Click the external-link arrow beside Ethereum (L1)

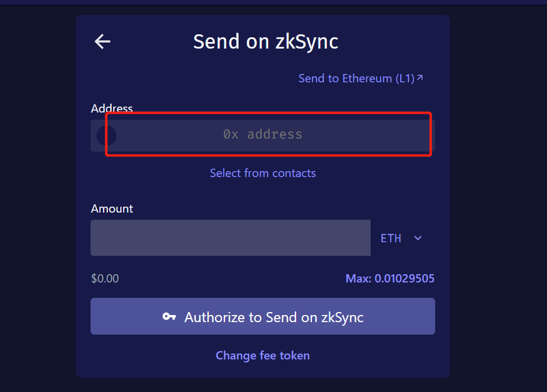(x=420, y=78)
